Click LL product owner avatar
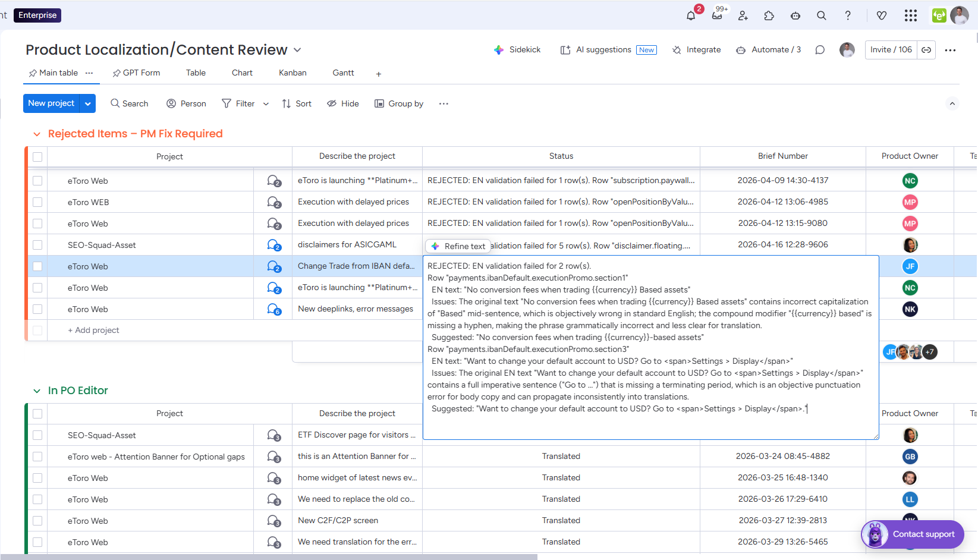Viewport: 978px width, 560px height. 910,499
